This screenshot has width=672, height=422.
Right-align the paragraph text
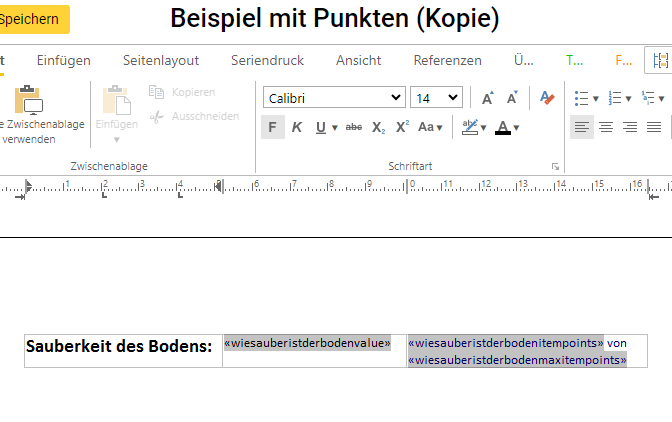point(630,127)
